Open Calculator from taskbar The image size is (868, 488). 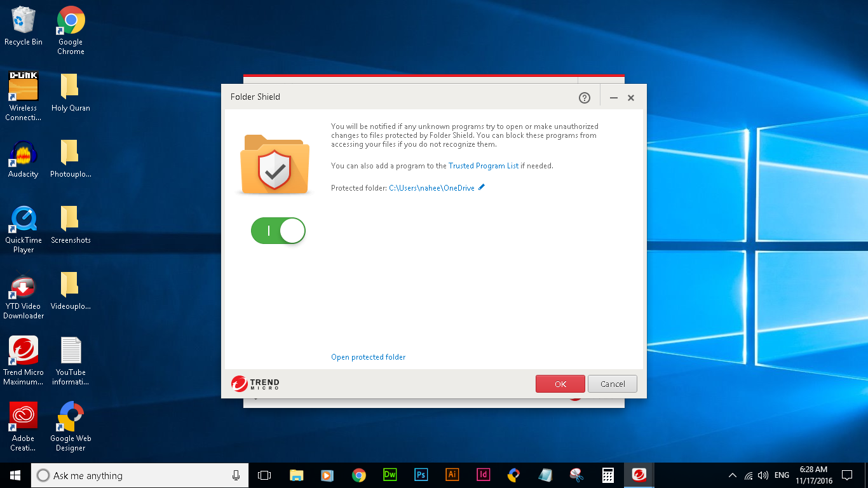608,475
